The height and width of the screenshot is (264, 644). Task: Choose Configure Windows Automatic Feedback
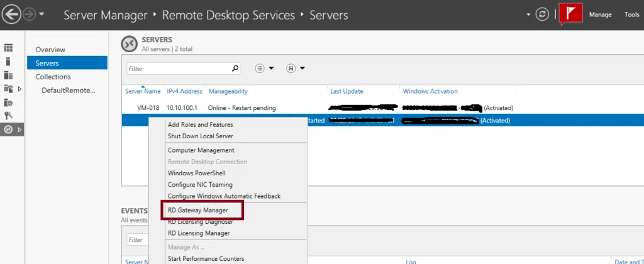[224, 196]
